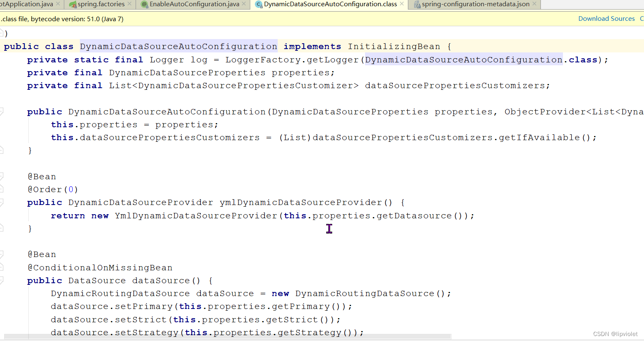This screenshot has width=644, height=341.
Task: Toggle fold marker beside the first @Bean annotation
Action: 2,176
